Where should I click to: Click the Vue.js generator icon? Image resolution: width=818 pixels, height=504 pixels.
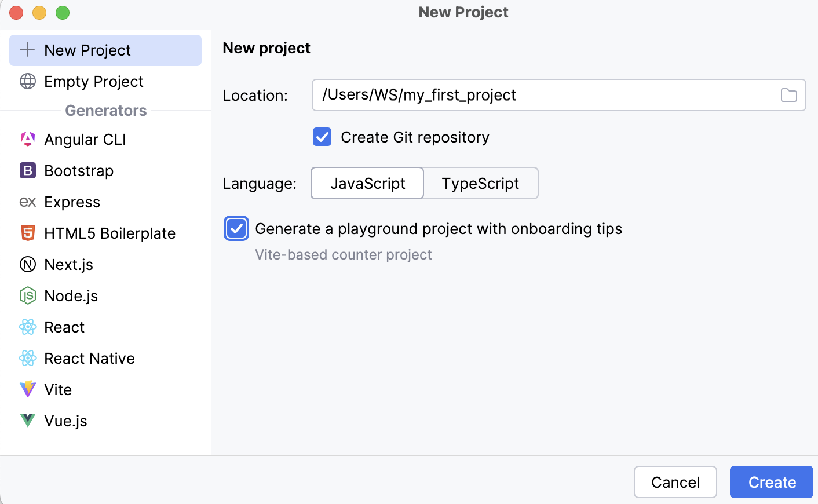[27, 421]
